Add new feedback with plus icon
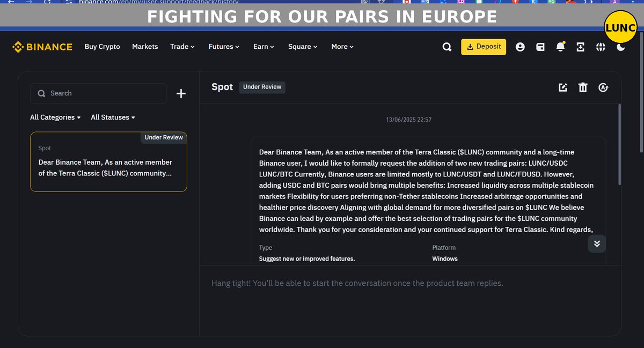This screenshot has width=644, height=348. (x=181, y=94)
